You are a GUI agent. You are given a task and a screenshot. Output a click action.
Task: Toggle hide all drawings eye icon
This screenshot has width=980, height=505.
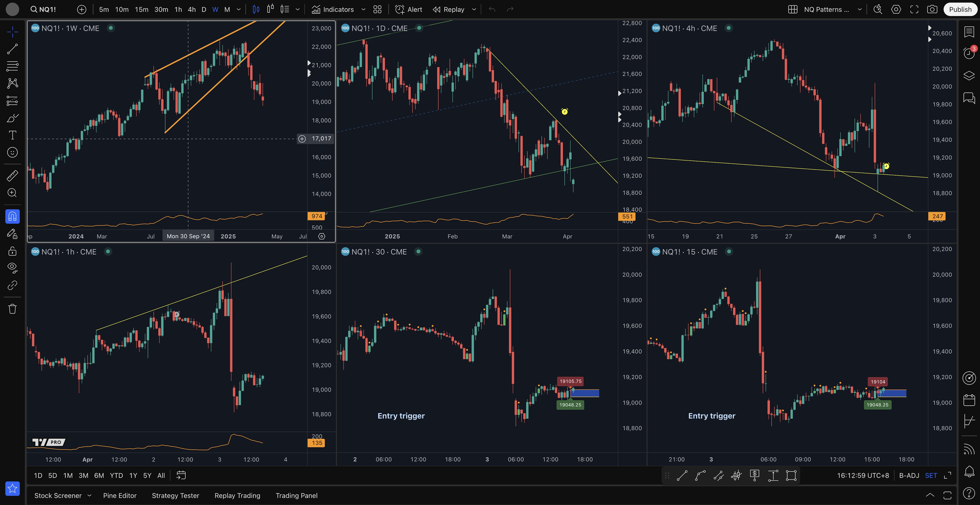[x=12, y=268]
